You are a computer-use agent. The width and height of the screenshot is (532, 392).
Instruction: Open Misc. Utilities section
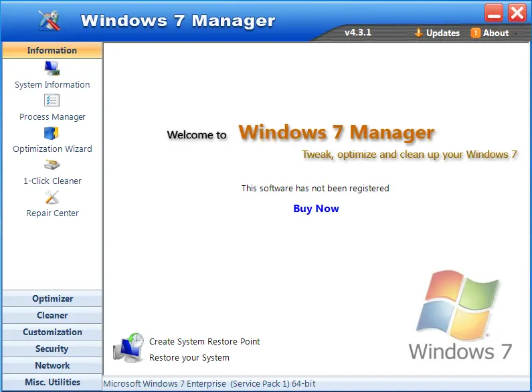coord(52,382)
